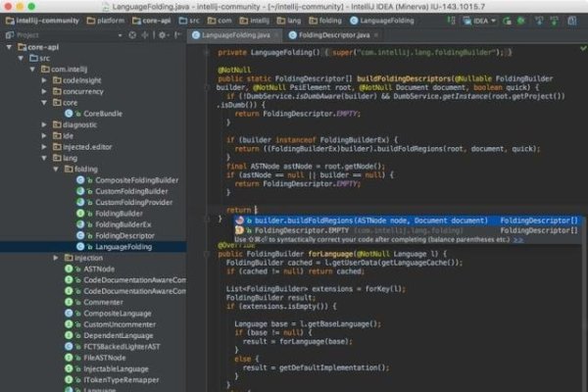Click the CoreBundle class icon
This screenshot has height=392, width=588.
pos(69,114)
